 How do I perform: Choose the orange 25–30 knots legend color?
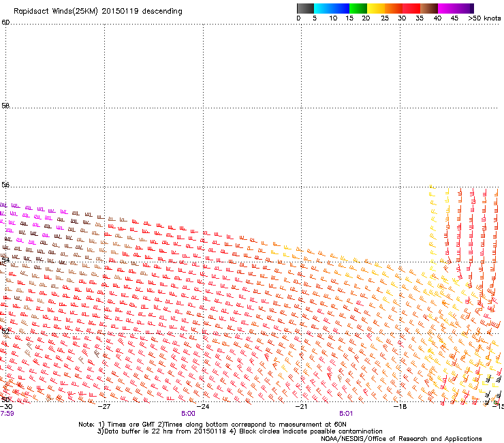[x=394, y=8]
